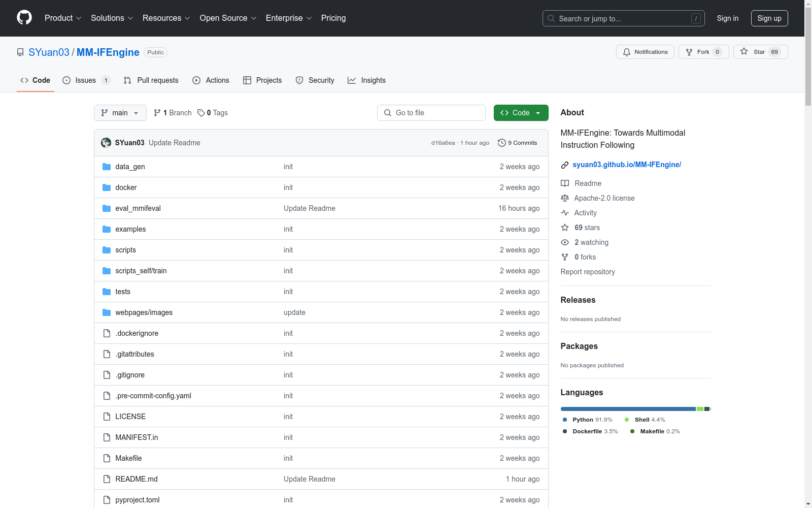Open the Apache-2.0 license link

click(604, 198)
